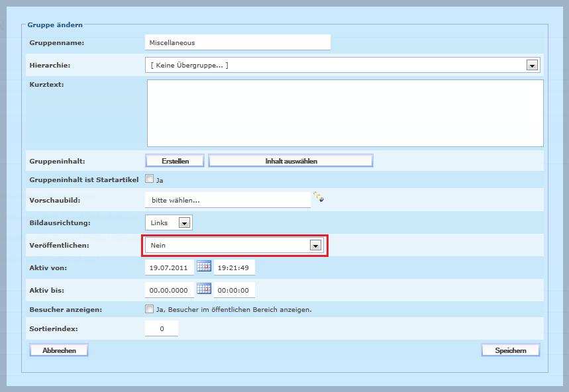The image size is (569, 392).
Task: Click the Aktiv von time field 19:21:49
Action: pyautogui.click(x=234, y=268)
